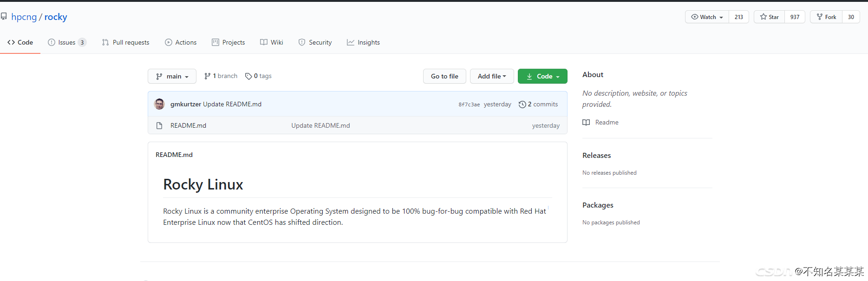Open the Releases section heading
The height and width of the screenshot is (281, 868).
[596, 155]
